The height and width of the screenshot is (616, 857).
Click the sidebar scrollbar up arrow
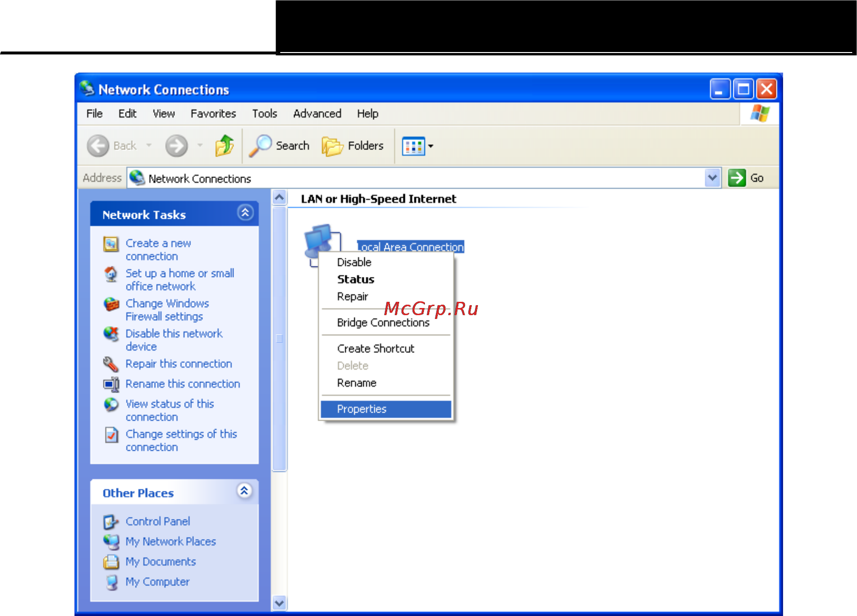coord(279,197)
